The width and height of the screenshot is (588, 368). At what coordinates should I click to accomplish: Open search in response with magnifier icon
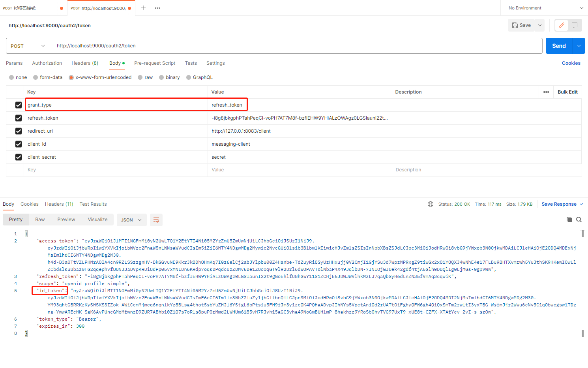point(579,220)
